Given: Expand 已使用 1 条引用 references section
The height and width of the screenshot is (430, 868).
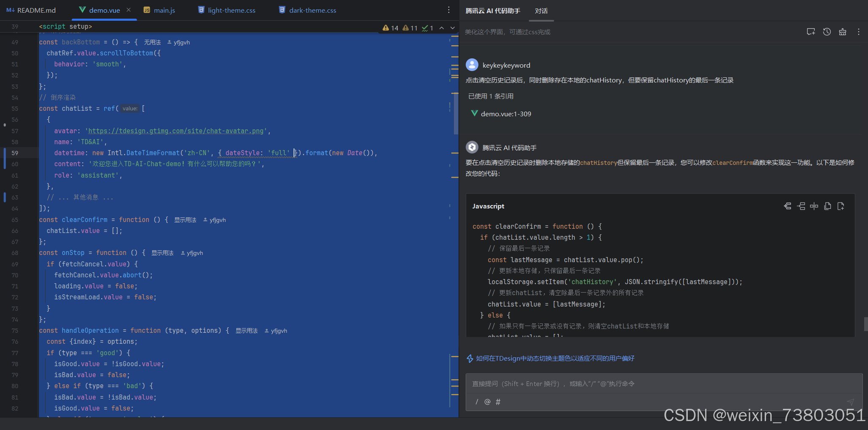Looking at the screenshot, I should (491, 96).
